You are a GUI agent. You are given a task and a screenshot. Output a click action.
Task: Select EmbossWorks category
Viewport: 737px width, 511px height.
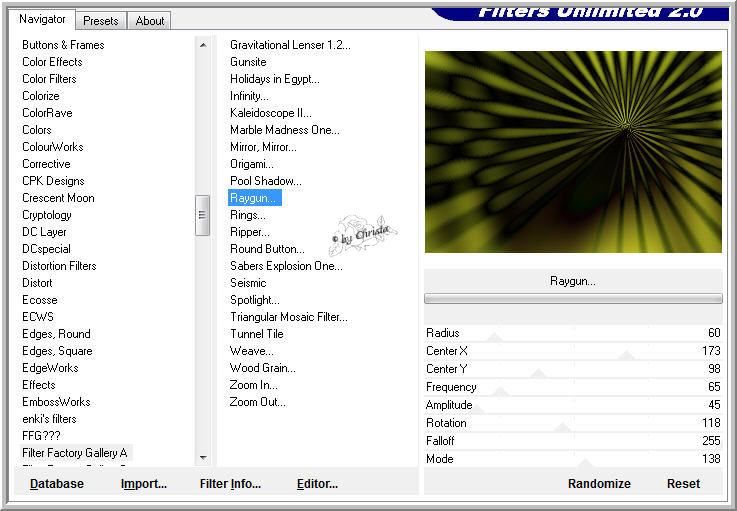tap(56, 402)
